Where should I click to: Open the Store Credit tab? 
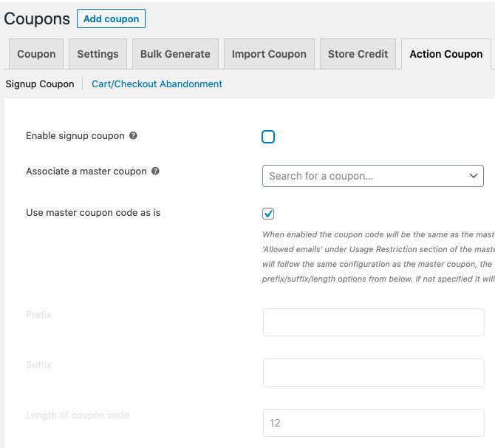pyautogui.click(x=358, y=54)
